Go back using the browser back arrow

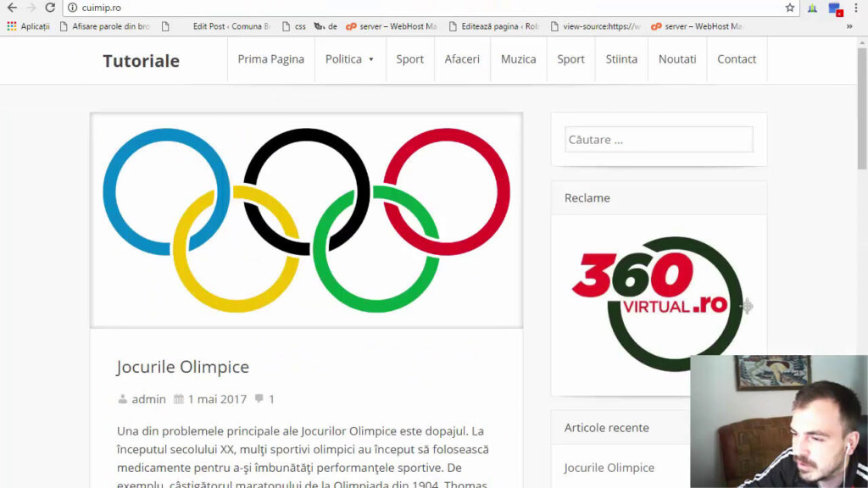click(12, 8)
